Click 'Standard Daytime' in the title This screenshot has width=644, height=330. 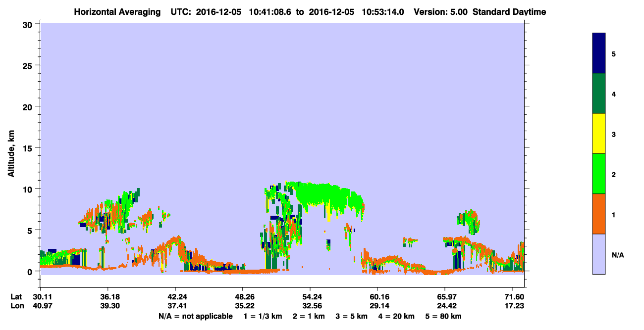point(509,12)
